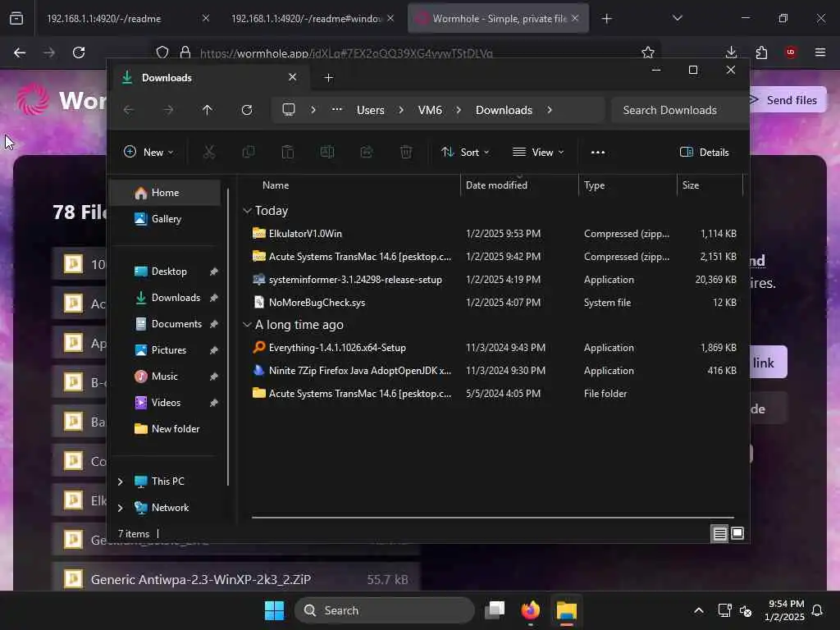Click Users in the address breadcrumb

(370, 110)
